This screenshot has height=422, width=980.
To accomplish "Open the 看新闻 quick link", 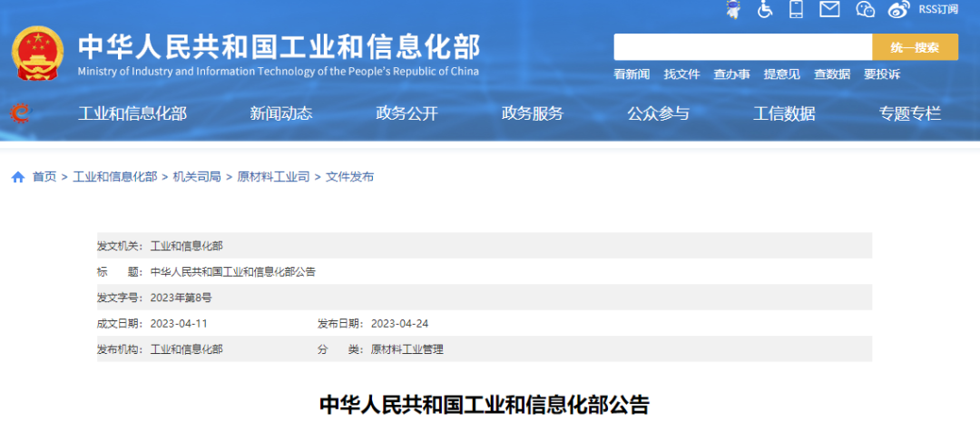I will tap(632, 74).
